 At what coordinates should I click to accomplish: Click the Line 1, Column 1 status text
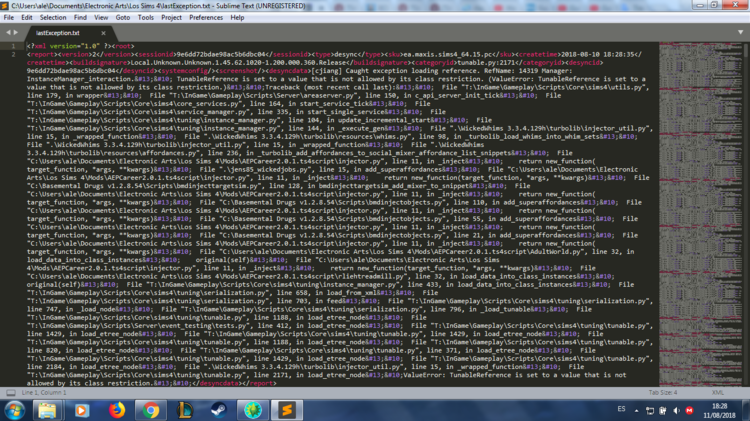tap(44, 393)
